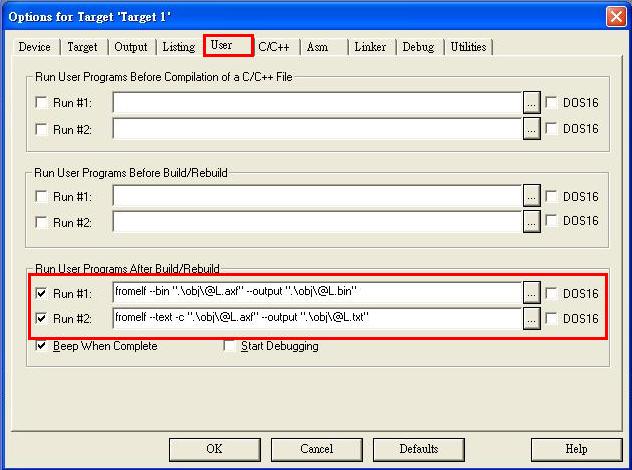Confirm settings with OK button

tap(214, 449)
